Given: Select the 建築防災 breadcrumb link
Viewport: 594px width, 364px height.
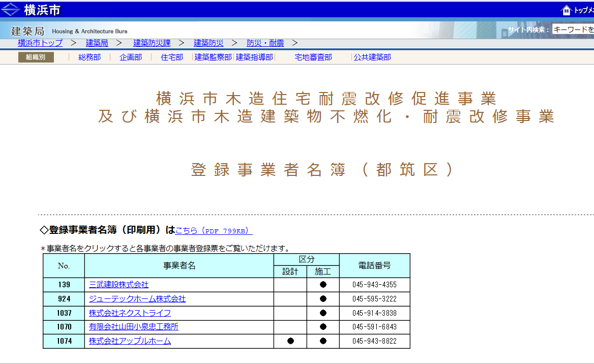Looking at the screenshot, I should (x=209, y=43).
